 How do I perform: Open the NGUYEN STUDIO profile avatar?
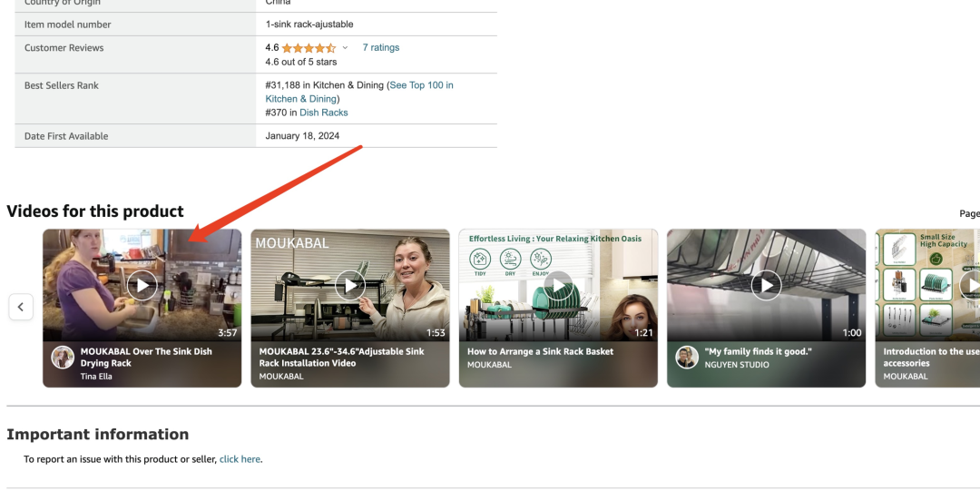687,358
